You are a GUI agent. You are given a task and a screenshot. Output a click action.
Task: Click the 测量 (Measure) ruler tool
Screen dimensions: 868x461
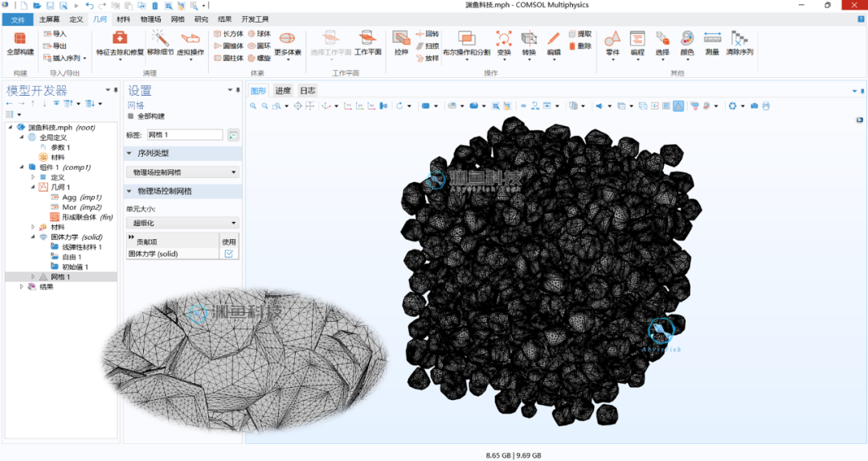(x=712, y=43)
